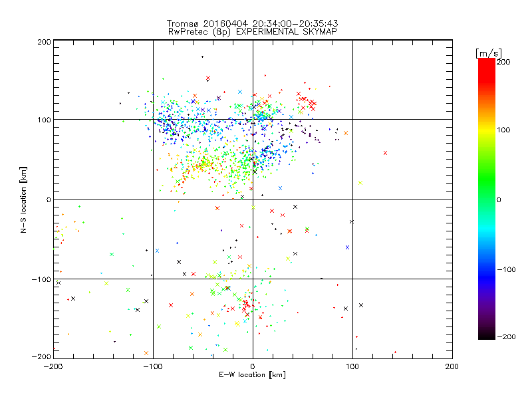
Task: Click the '[m/s]' colorbar unit label
Action: 489,53
